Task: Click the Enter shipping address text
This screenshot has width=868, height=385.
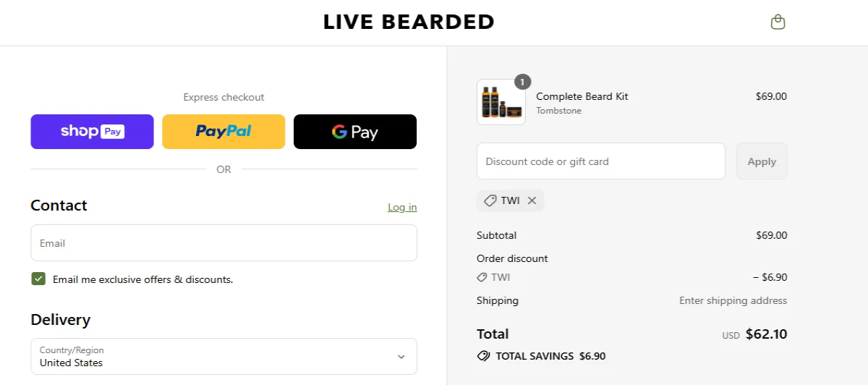Action: (733, 300)
